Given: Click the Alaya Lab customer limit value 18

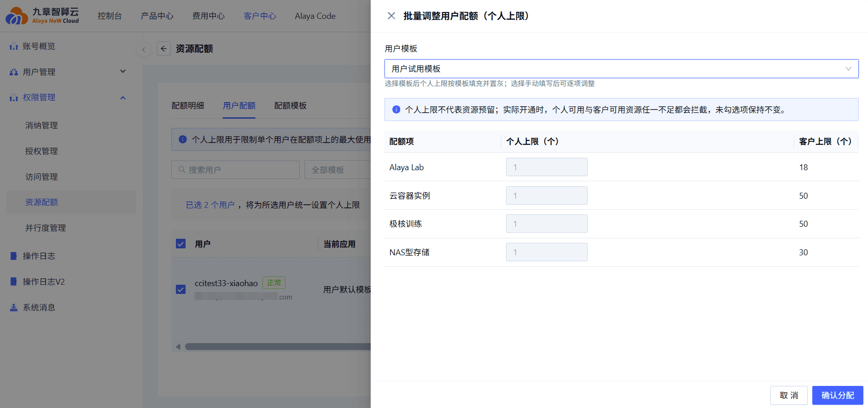Looking at the screenshot, I should click(x=804, y=167).
